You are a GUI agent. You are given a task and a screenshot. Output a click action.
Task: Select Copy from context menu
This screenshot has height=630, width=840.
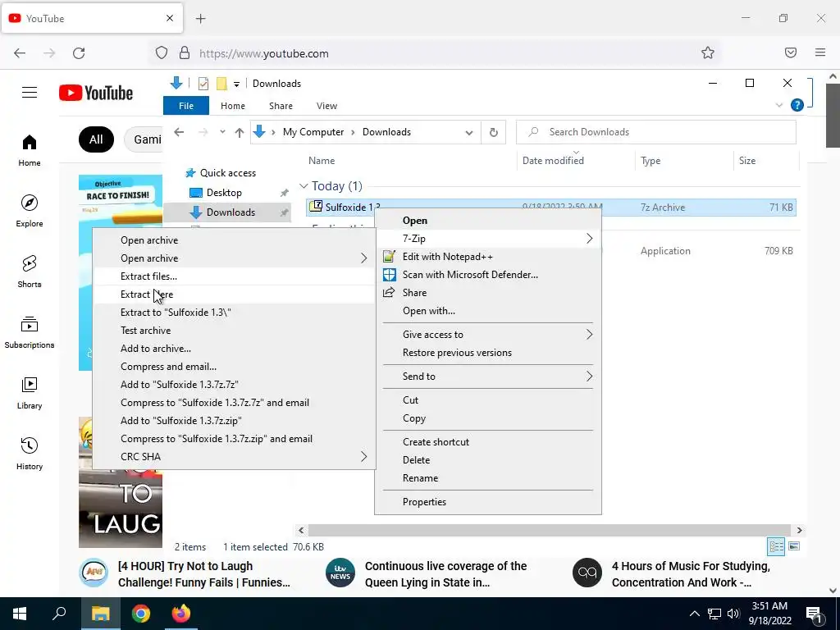point(488,418)
